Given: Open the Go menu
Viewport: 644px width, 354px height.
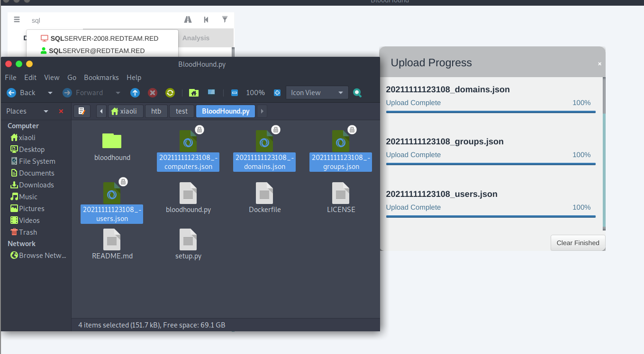Looking at the screenshot, I should pyautogui.click(x=72, y=78).
